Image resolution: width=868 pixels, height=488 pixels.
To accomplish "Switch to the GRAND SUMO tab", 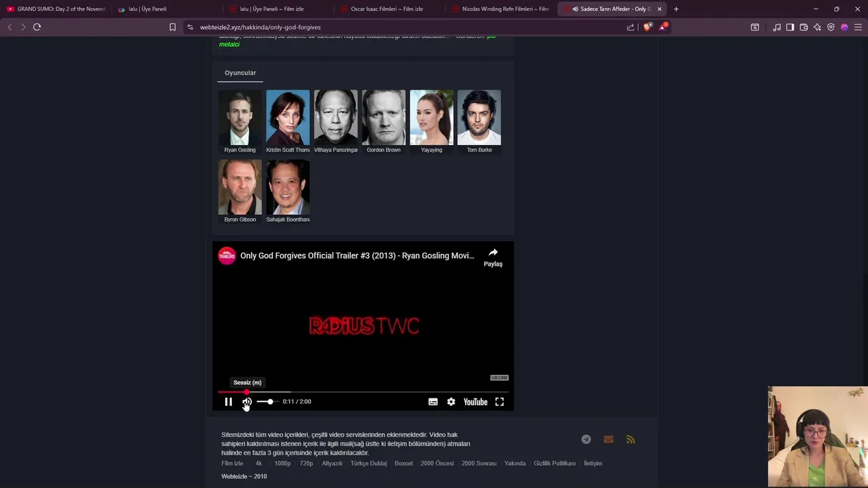I will [56, 9].
